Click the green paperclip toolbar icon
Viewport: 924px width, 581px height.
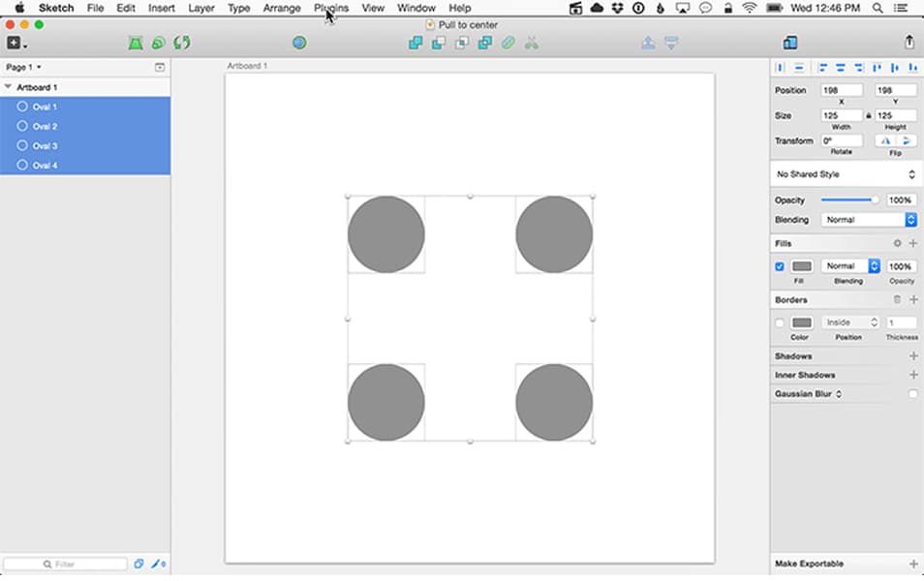[x=508, y=43]
